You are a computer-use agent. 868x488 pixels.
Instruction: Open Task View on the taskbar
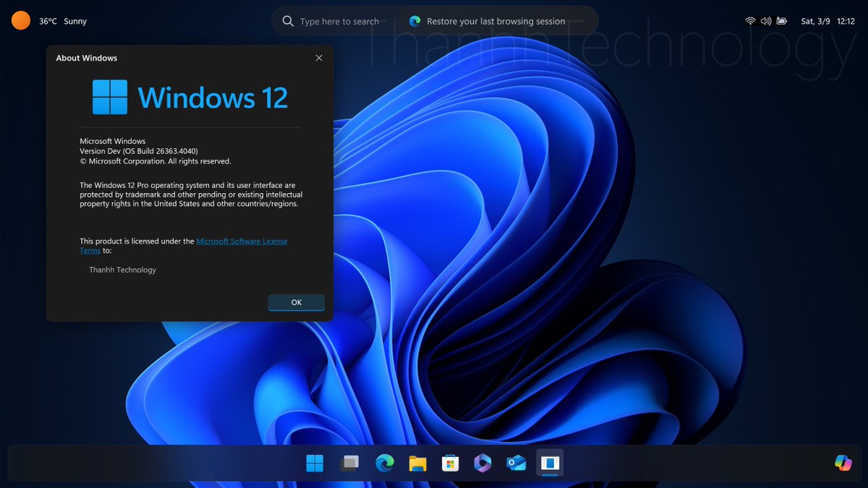[349, 463]
